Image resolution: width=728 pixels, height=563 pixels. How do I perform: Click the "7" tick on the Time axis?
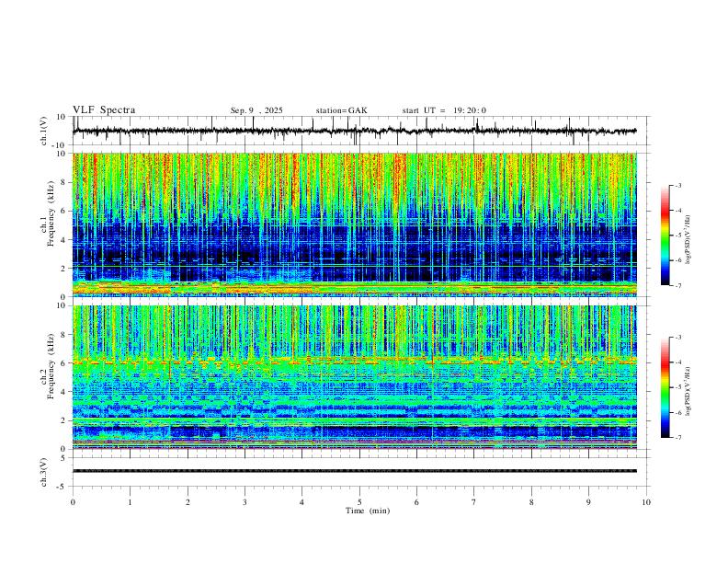[474, 502]
